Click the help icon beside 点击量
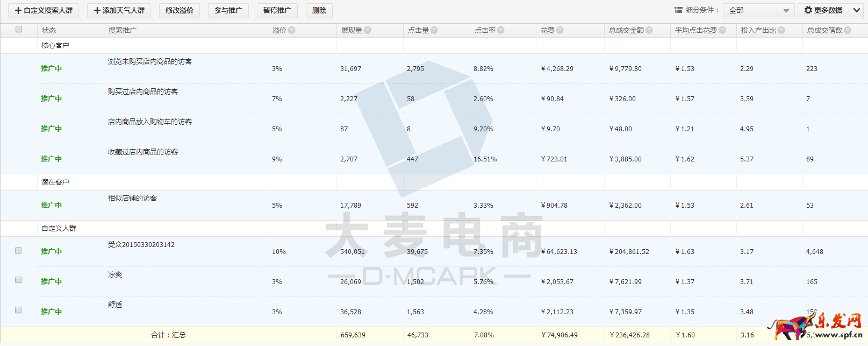The image size is (868, 346). pos(434,31)
